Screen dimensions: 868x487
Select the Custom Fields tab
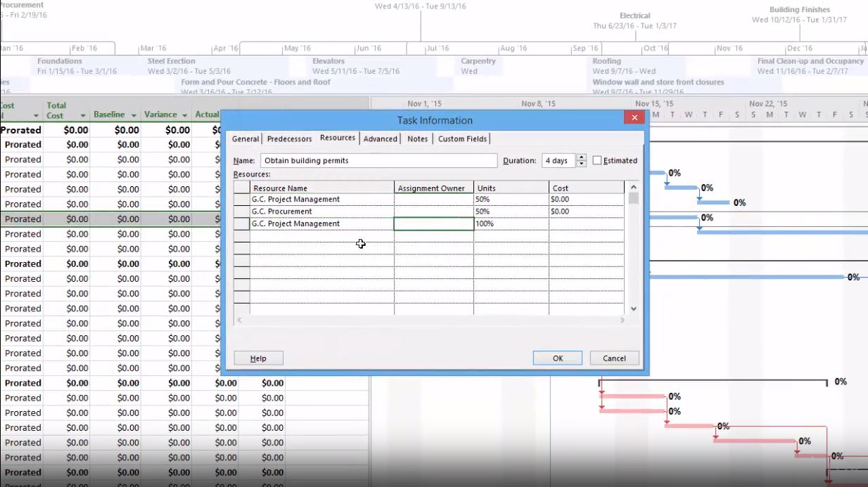[462, 139]
